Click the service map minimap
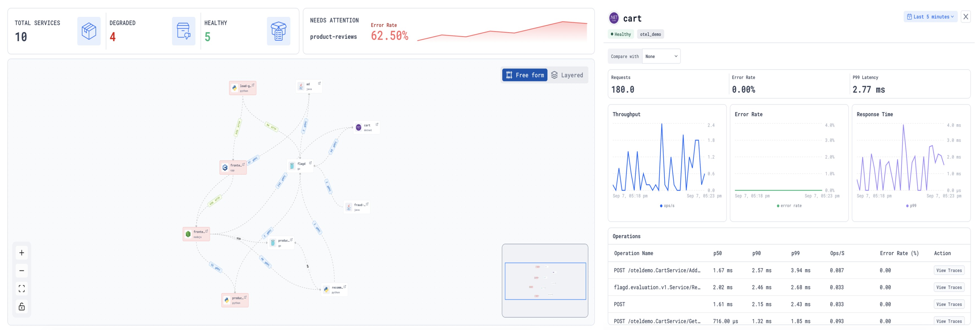The image size is (980, 335). point(545,281)
